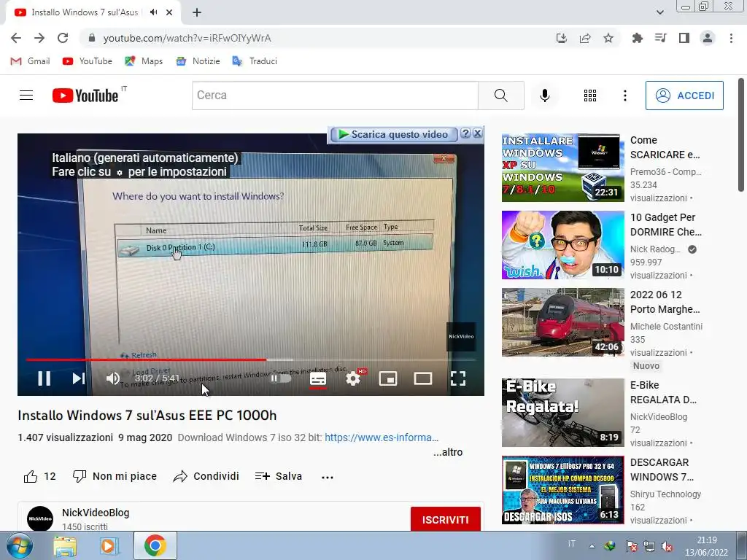
Task: Open the Chrome extensions puzzle icon
Action: pyautogui.click(x=637, y=38)
